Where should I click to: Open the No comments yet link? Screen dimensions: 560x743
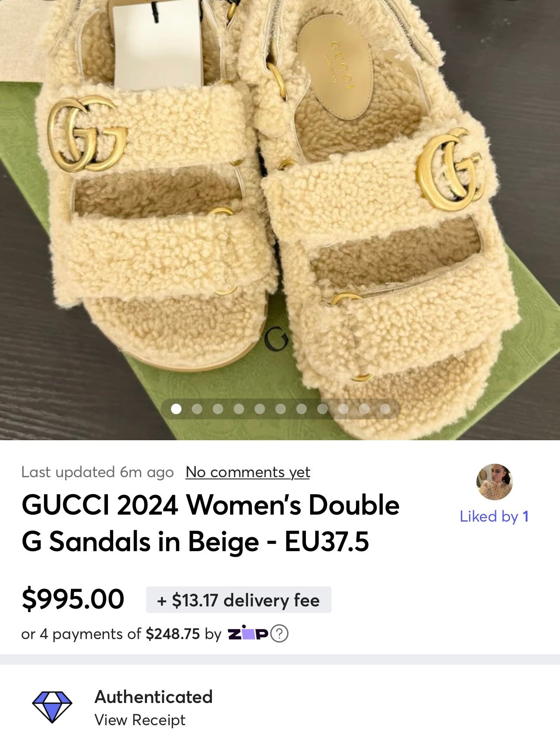248,472
